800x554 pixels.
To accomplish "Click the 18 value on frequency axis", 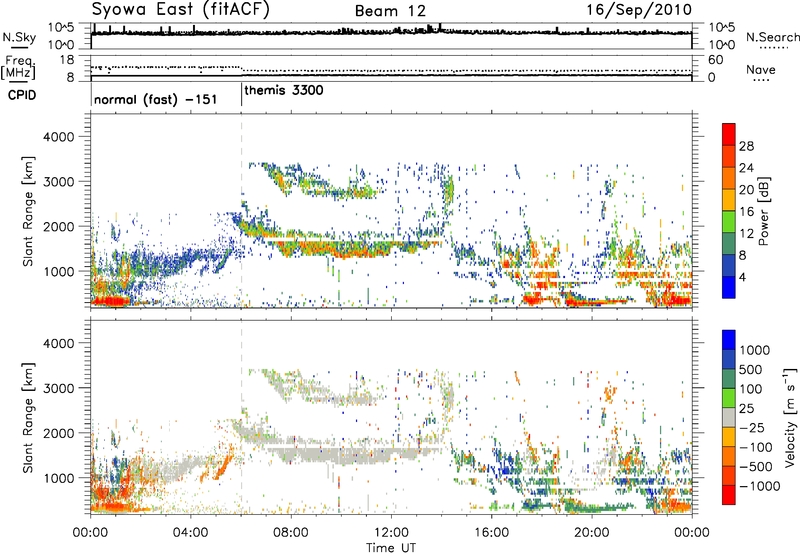I will click(x=67, y=60).
